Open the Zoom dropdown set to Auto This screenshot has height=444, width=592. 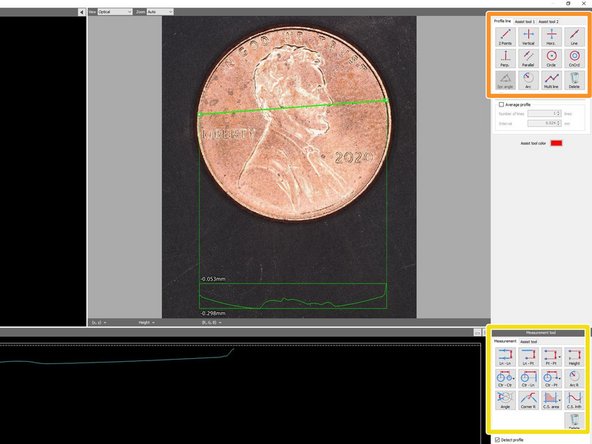(x=160, y=12)
